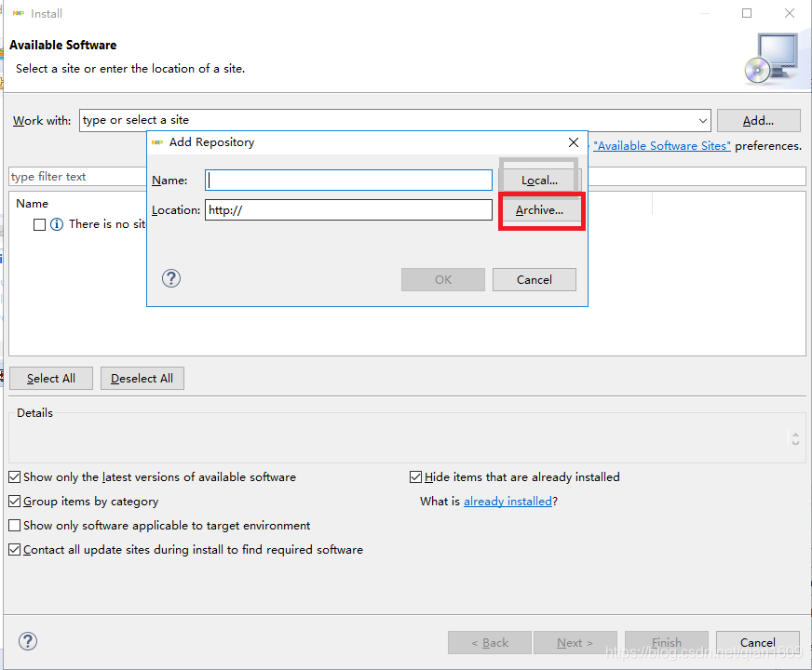The height and width of the screenshot is (670, 812).
Task: Click the Details pane scroll stepper
Action: [x=794, y=437]
